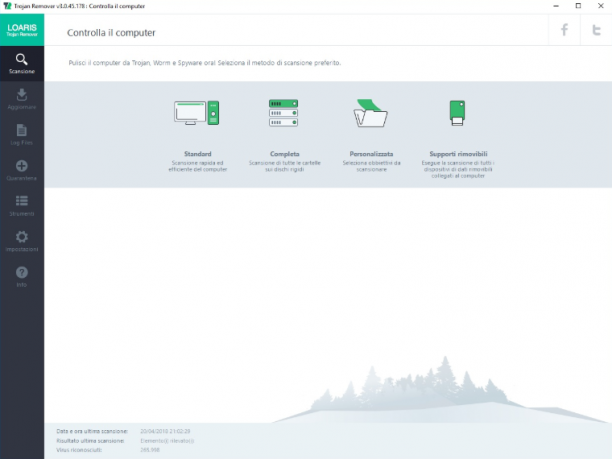Open the Scansione section in sidebar
This screenshot has width=612, height=459.
click(22, 64)
